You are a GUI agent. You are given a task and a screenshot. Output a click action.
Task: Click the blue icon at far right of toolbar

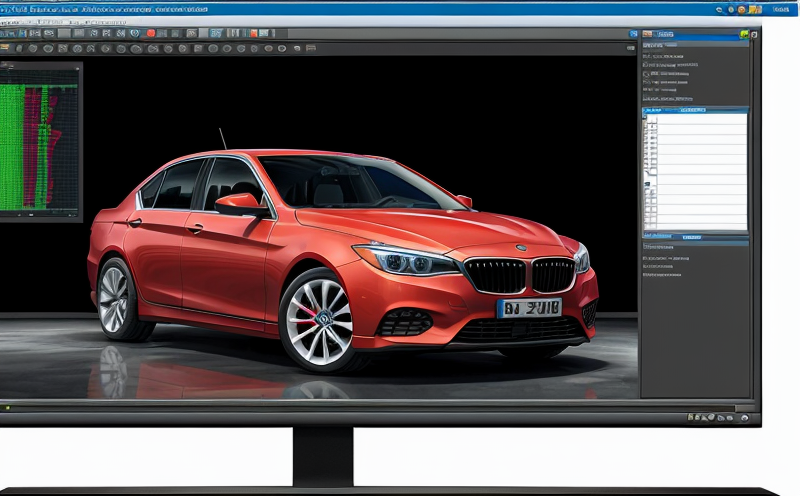(633, 34)
